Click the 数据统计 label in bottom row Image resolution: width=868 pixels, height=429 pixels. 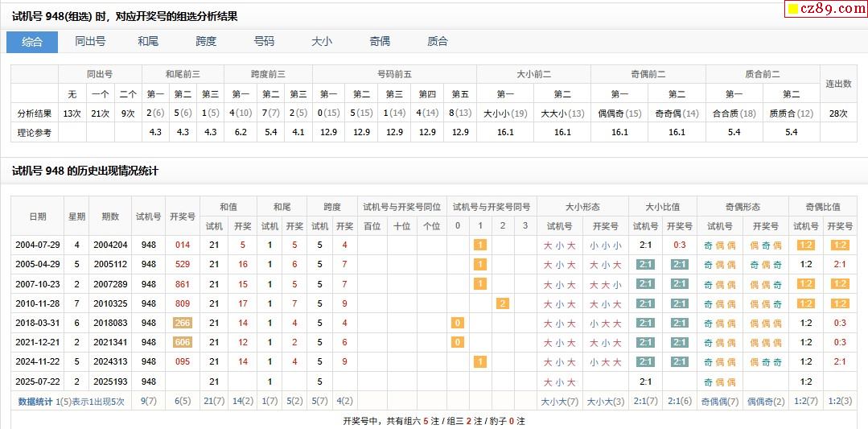tap(36, 402)
